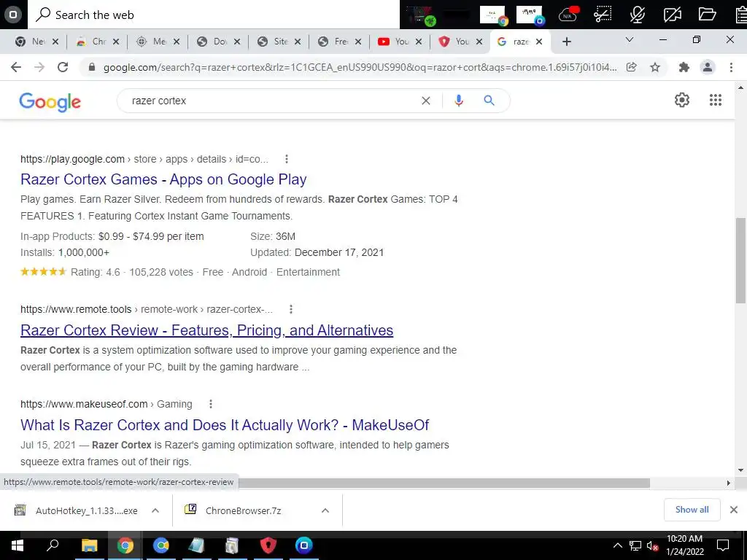Open Chrome's three-dot menu
This screenshot has width=747, height=560.
(x=731, y=67)
